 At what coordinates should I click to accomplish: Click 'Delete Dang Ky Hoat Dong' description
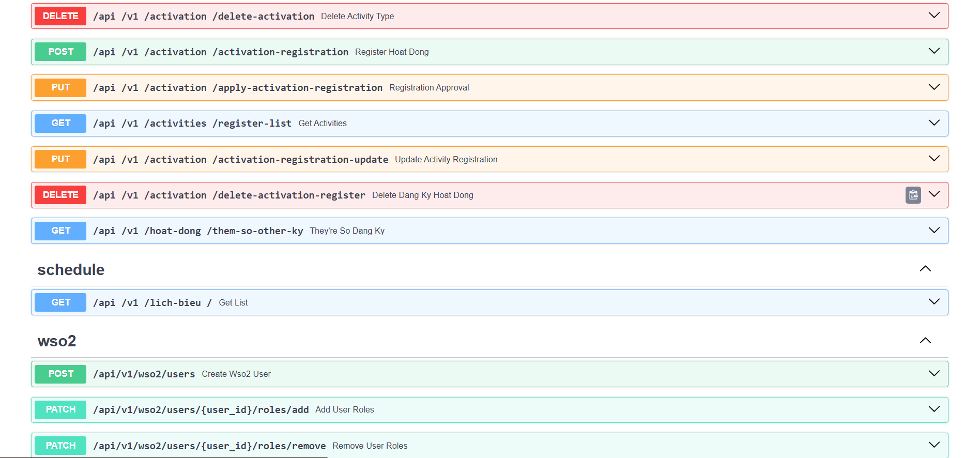pyautogui.click(x=422, y=195)
